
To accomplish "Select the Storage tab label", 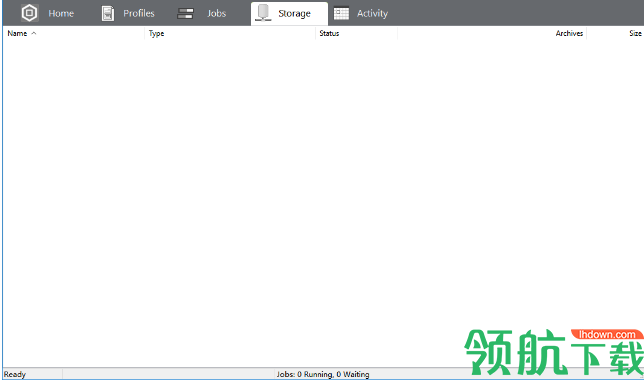I will [294, 14].
